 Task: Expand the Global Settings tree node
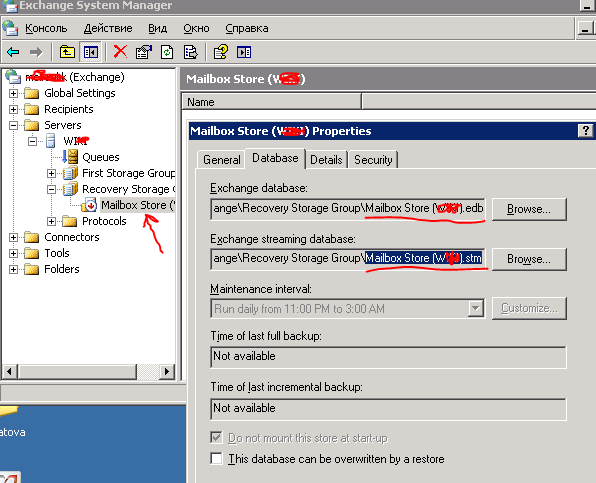pyautogui.click(x=13, y=93)
